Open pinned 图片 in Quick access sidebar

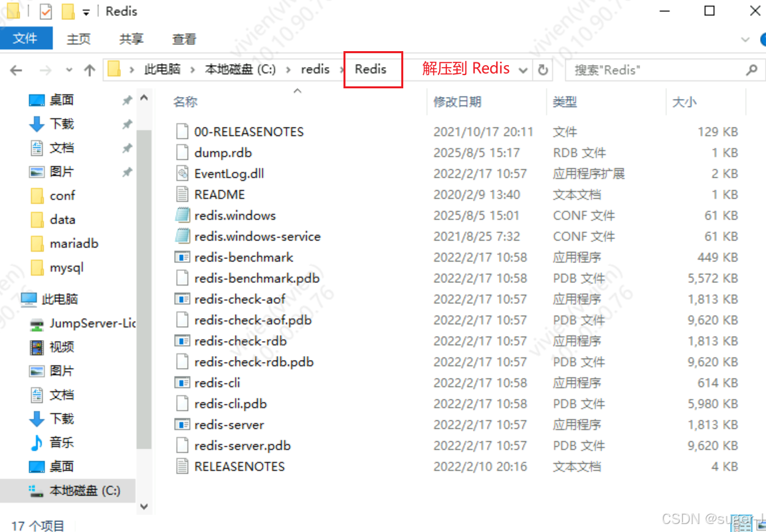[x=62, y=172]
